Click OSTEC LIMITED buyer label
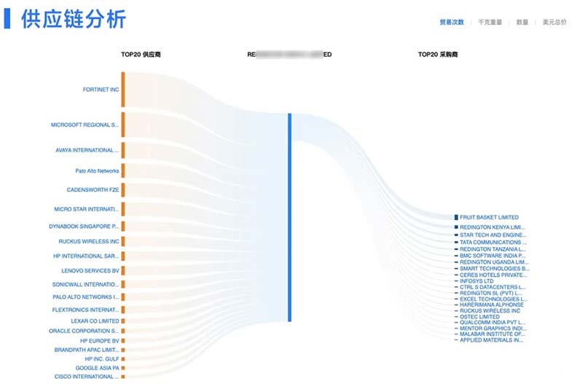 [479, 317]
